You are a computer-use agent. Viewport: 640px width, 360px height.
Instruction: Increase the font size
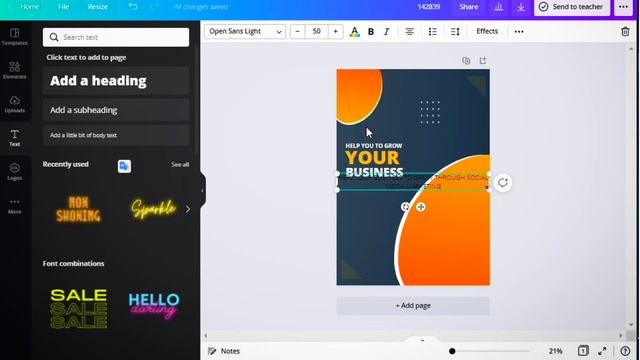(x=336, y=31)
